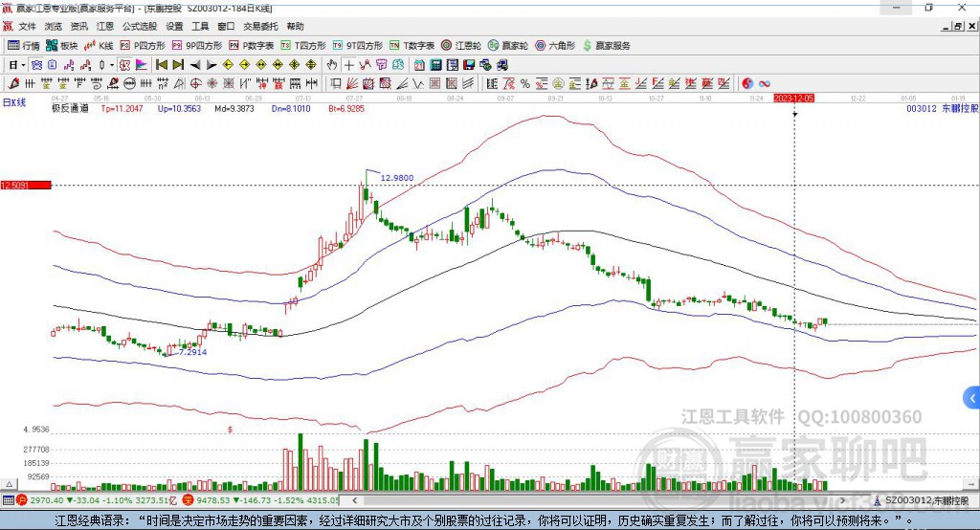Open the 六角形 hexagon tool

pyautogui.click(x=555, y=46)
